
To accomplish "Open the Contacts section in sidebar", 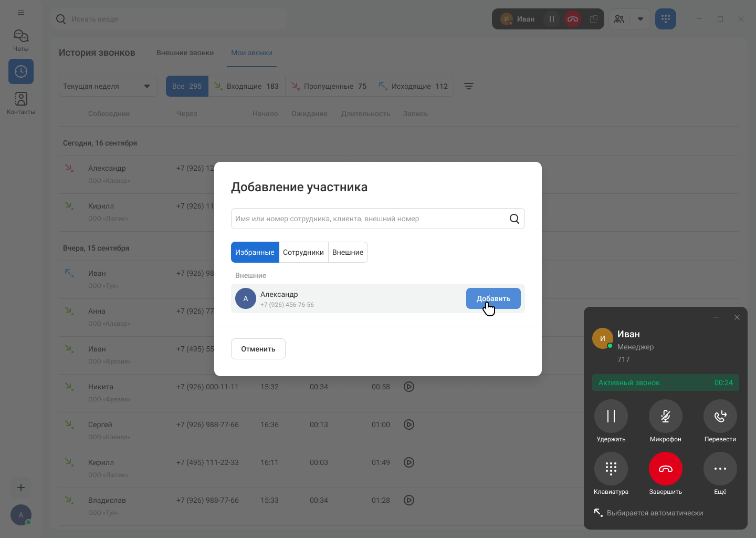I will pos(21,103).
